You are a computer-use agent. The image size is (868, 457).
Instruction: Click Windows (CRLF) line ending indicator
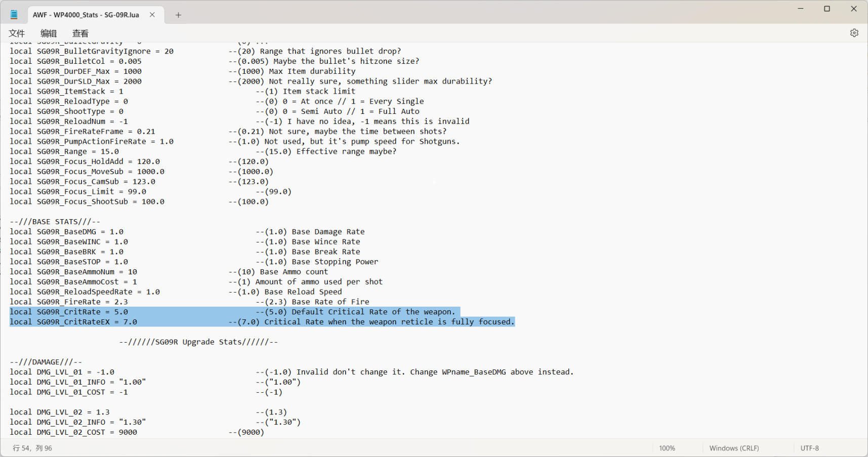[734, 448]
